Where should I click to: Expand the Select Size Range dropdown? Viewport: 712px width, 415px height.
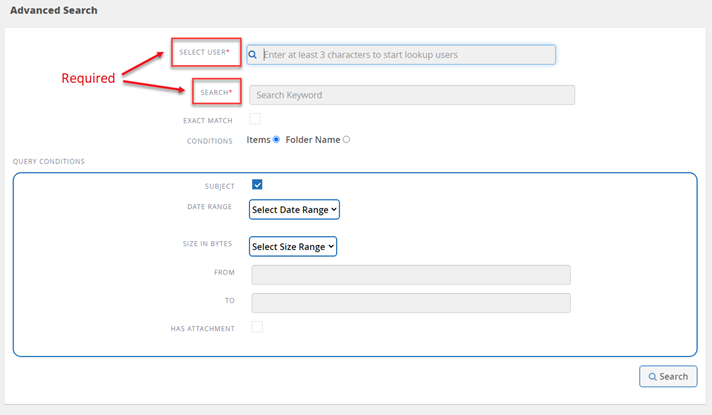293,246
